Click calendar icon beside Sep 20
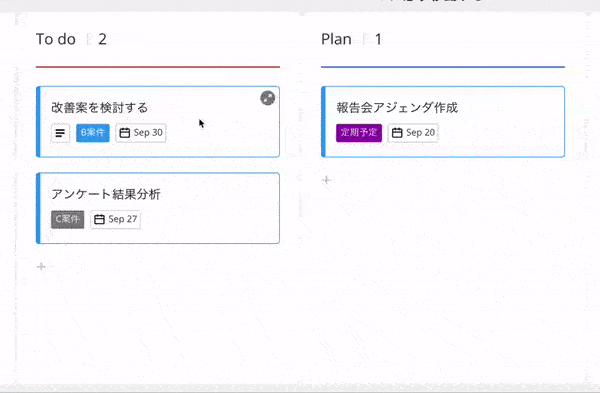Screen dimensions: 600x393 pos(397,133)
